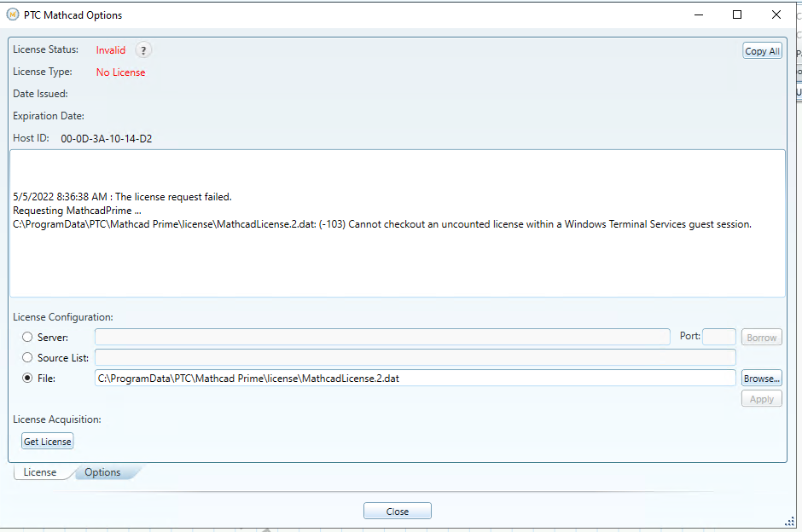This screenshot has height=532, width=802.
Task: Click the empty Server address field
Action: click(x=381, y=336)
